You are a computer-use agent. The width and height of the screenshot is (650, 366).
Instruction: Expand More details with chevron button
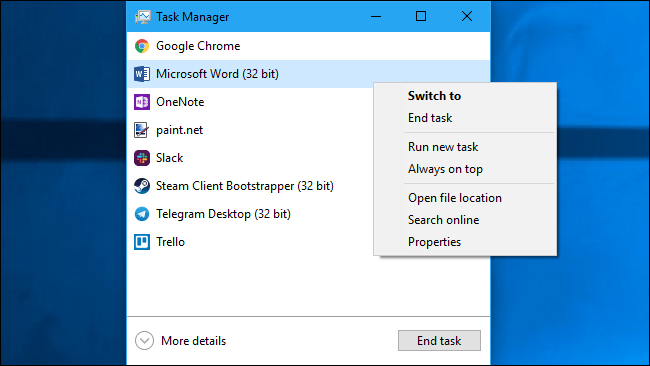click(x=144, y=341)
